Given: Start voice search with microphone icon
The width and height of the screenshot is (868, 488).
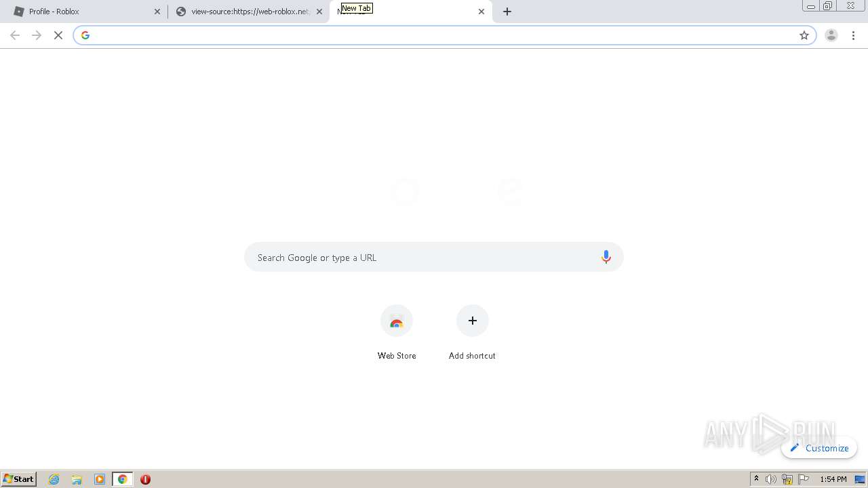Looking at the screenshot, I should click(x=606, y=258).
